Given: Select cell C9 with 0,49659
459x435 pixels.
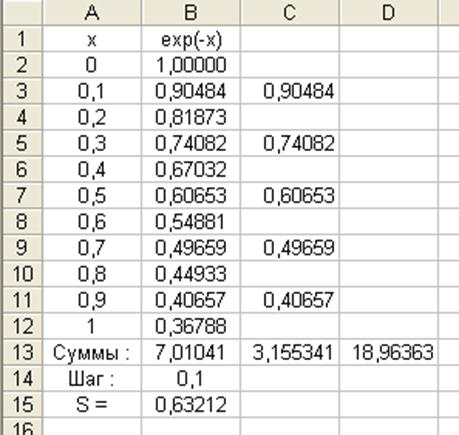Looking at the screenshot, I should (289, 248).
